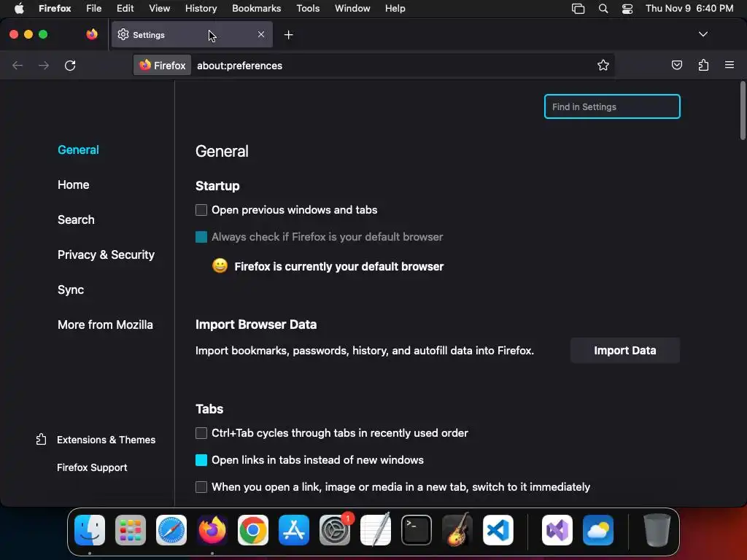747x560 pixels.
Task: Open the Bookmarks menu
Action: tap(256, 8)
